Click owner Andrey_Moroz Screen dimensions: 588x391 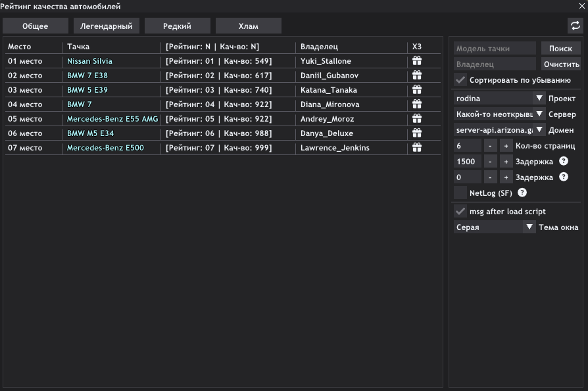coord(327,119)
